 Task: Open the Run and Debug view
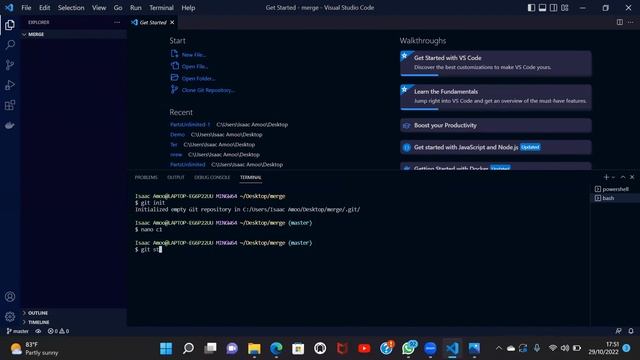point(10,85)
